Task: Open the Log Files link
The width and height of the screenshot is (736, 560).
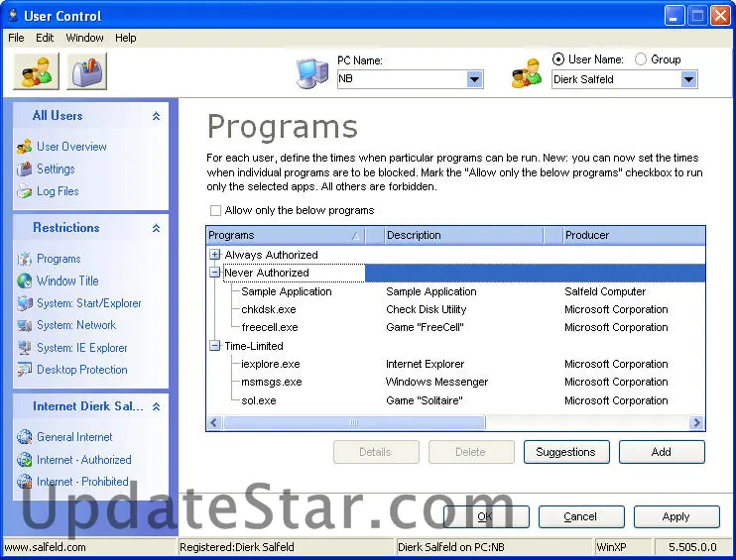Action: (x=58, y=191)
